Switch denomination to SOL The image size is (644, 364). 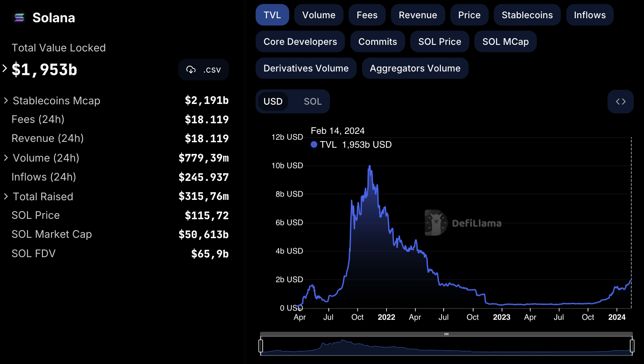[313, 101]
